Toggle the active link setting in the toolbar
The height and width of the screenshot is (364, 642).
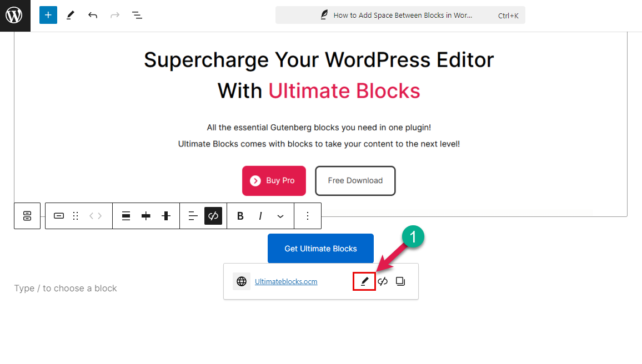(x=213, y=216)
